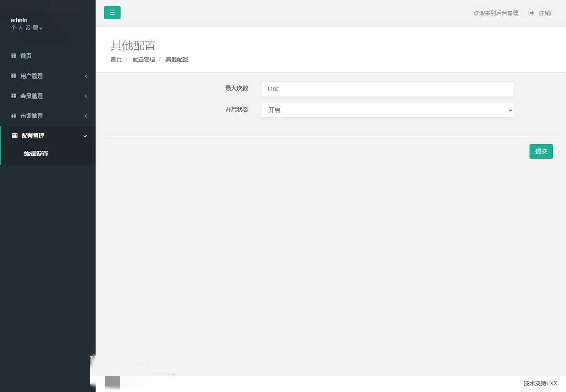Click the logout arrow icon in top bar
This screenshot has height=392, width=566.
tap(531, 13)
